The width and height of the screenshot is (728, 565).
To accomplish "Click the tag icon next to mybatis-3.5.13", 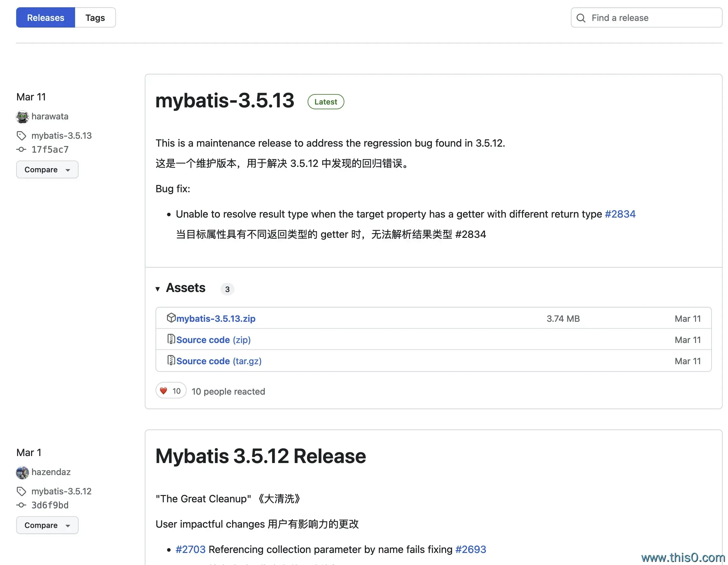I will click(21, 136).
